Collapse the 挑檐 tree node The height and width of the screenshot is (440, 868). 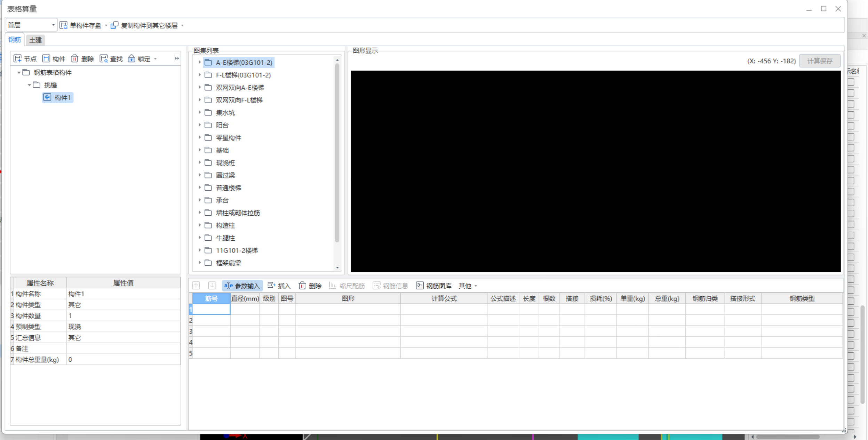click(x=30, y=85)
